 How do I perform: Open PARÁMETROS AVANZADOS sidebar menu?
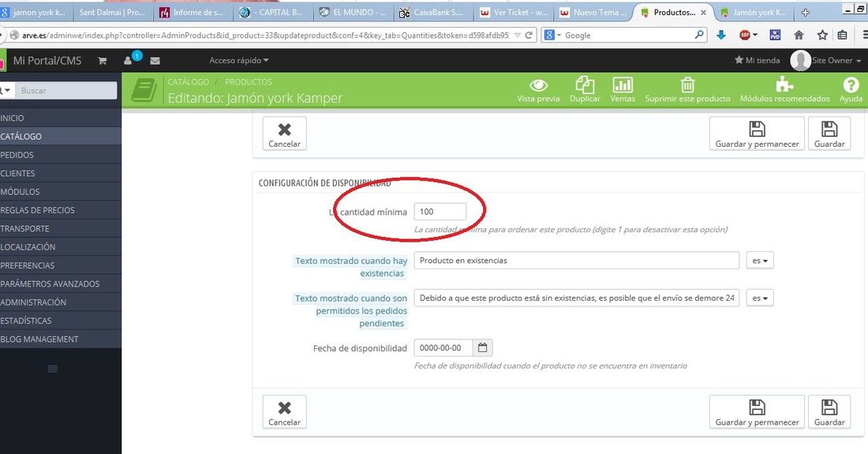pyautogui.click(x=60, y=283)
